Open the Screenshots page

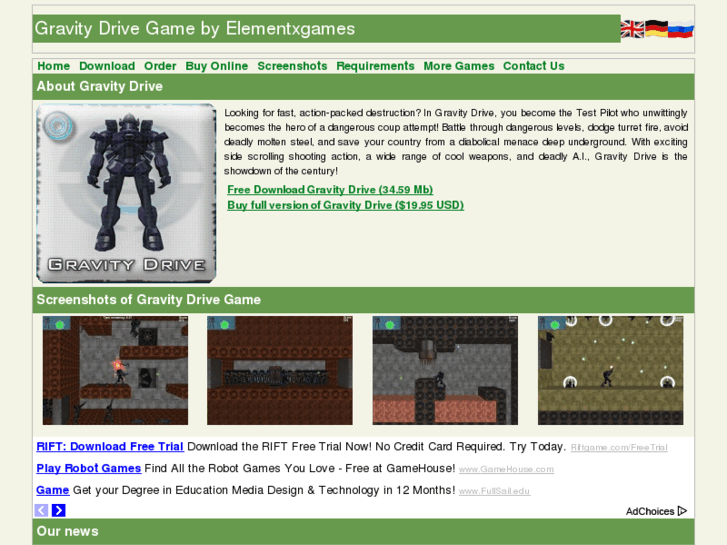coord(292,66)
